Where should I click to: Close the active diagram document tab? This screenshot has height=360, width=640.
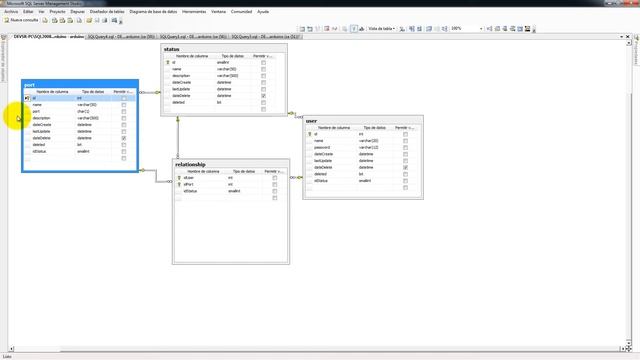[628, 37]
